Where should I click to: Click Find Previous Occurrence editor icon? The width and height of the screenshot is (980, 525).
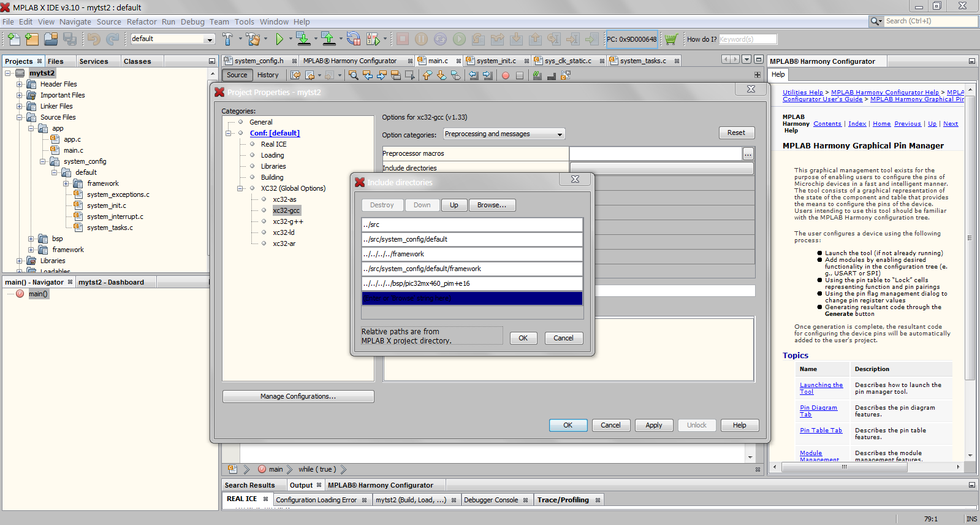click(x=368, y=75)
